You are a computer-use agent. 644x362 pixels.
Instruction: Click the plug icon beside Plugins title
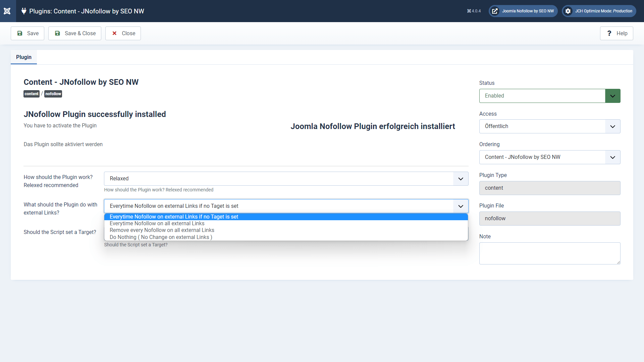[x=24, y=11]
